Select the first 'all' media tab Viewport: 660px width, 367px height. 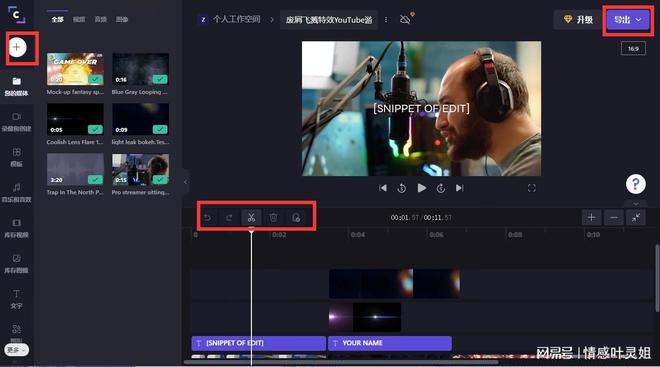57,19
